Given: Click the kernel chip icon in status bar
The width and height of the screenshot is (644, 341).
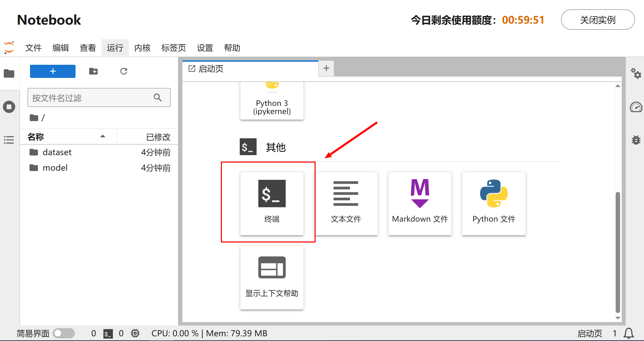Looking at the screenshot, I should click(135, 333).
